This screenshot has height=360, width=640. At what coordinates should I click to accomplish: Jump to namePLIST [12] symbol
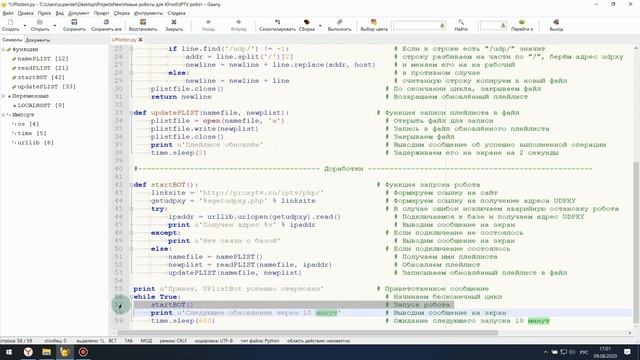pos(43,59)
